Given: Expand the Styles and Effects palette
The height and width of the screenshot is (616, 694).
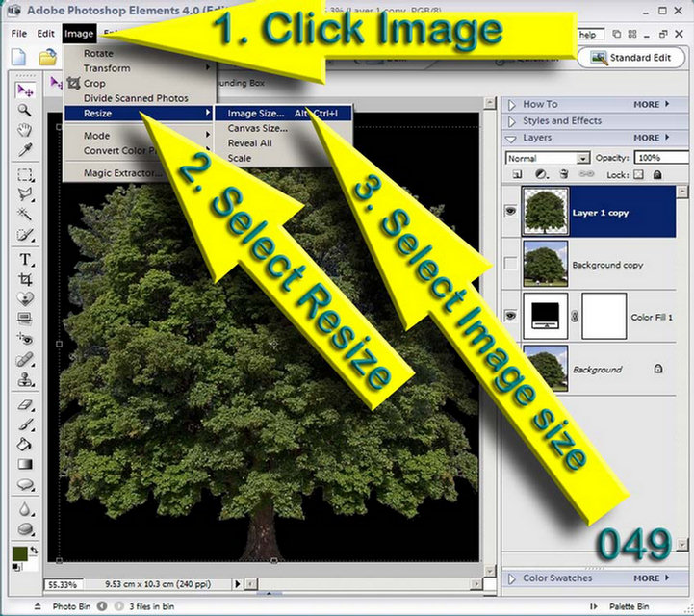Looking at the screenshot, I should pyautogui.click(x=512, y=121).
